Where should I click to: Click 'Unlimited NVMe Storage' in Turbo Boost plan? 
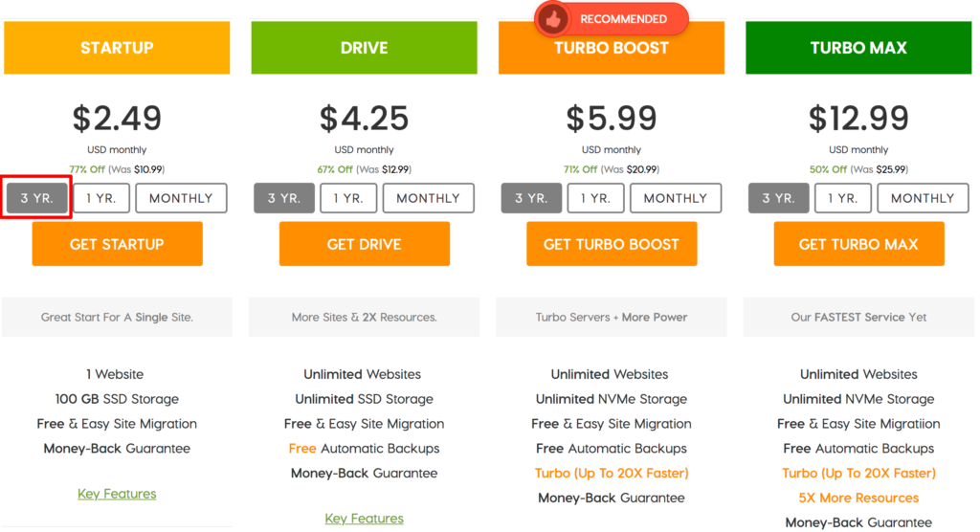[x=612, y=399]
